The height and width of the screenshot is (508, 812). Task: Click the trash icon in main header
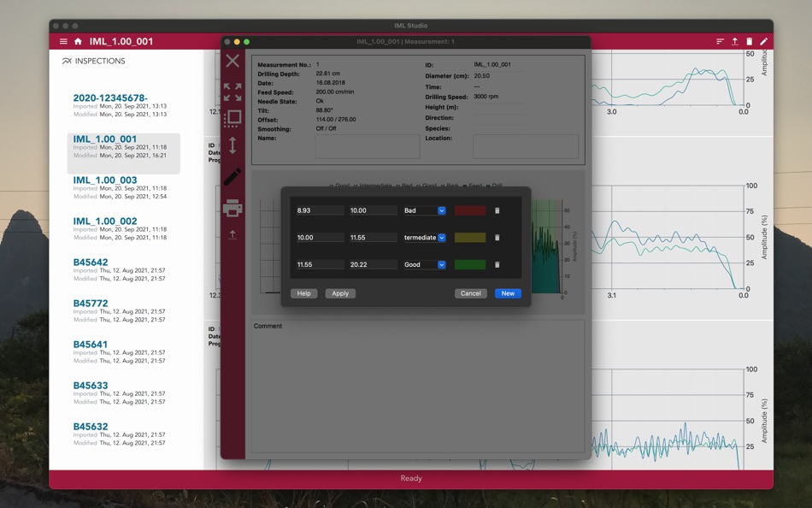click(x=749, y=41)
